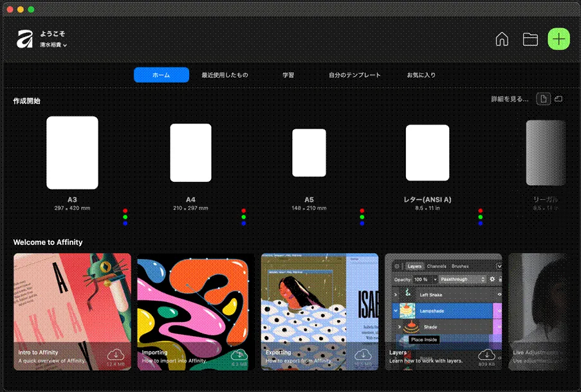Click the blue app dot under レター(ANSI A)
This screenshot has height=392, width=581.
(x=480, y=224)
